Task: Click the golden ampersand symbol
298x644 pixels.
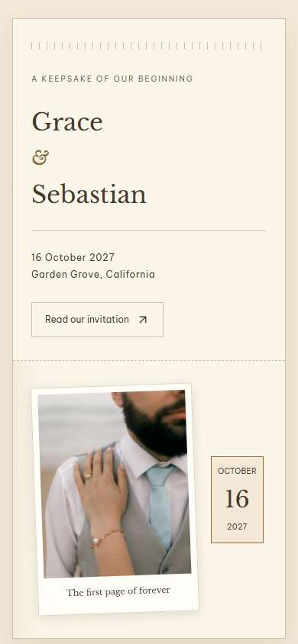Action: (x=40, y=158)
